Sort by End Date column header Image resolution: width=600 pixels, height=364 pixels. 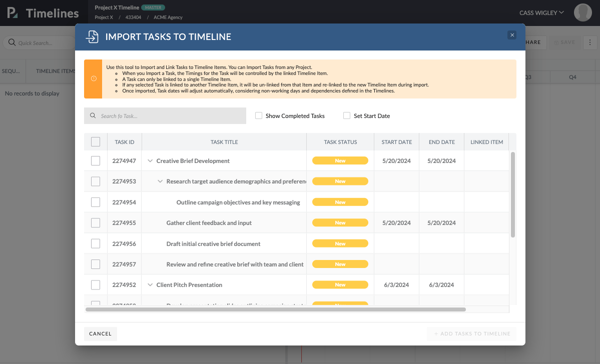point(441,142)
